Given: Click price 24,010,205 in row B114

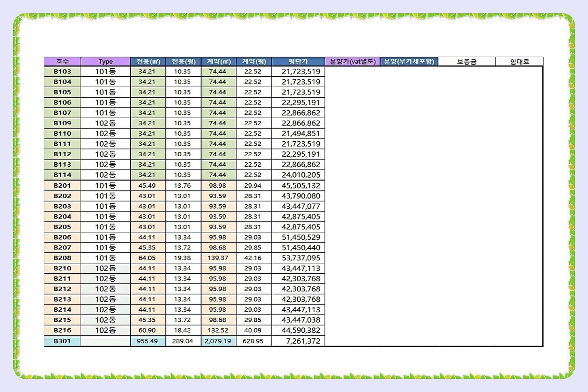Looking at the screenshot, I should coord(298,175).
